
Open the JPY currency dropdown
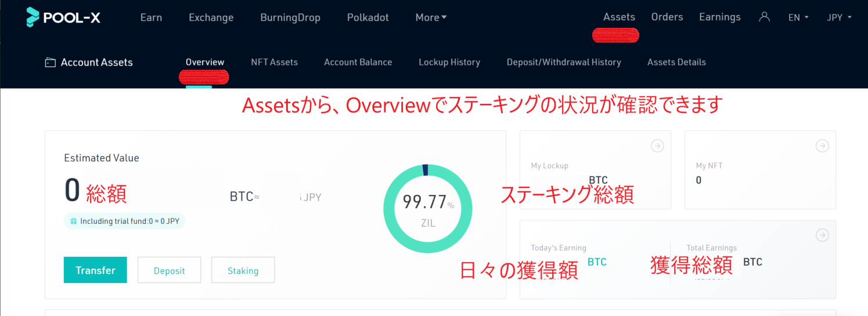pyautogui.click(x=839, y=17)
